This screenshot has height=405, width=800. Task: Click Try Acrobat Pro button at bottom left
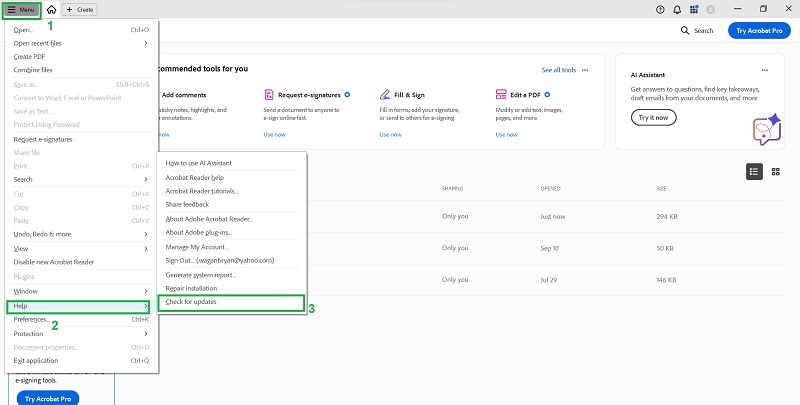(48, 398)
